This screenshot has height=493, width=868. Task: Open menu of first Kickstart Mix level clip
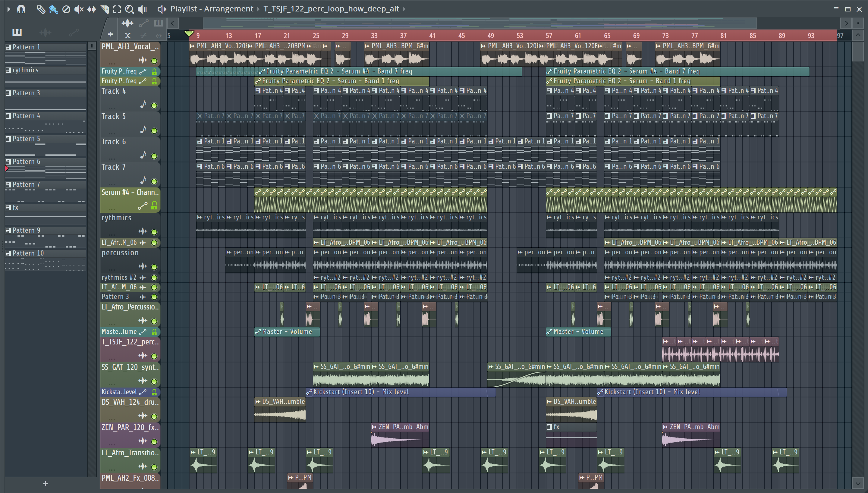pos(309,392)
